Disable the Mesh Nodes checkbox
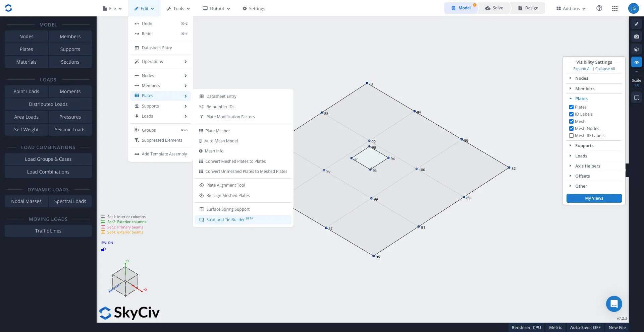The height and width of the screenshot is (332, 644). (x=571, y=129)
